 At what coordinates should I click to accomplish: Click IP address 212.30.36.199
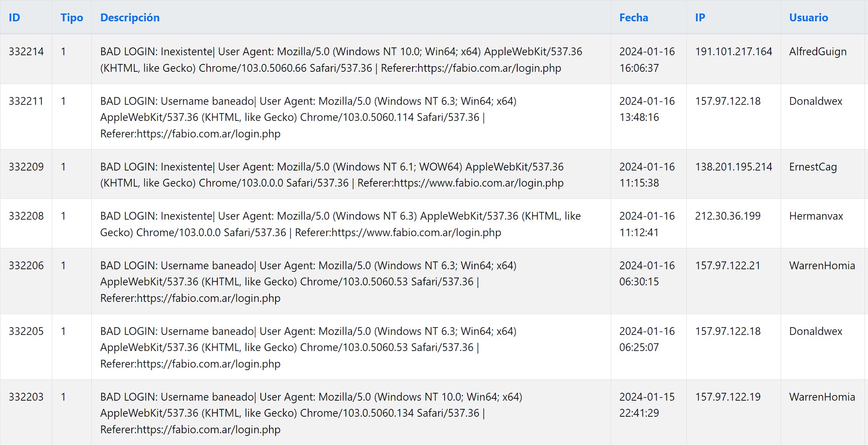point(728,216)
